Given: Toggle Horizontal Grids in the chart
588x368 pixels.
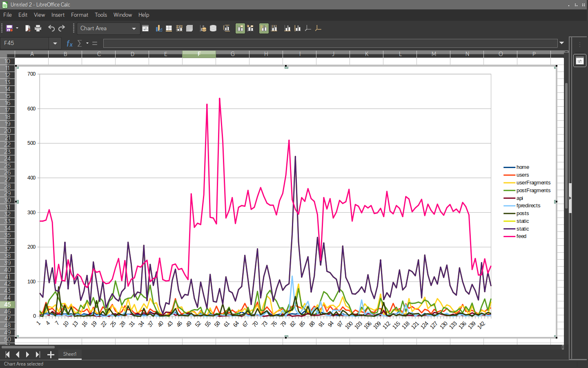Looking at the screenshot, I should [264, 28].
